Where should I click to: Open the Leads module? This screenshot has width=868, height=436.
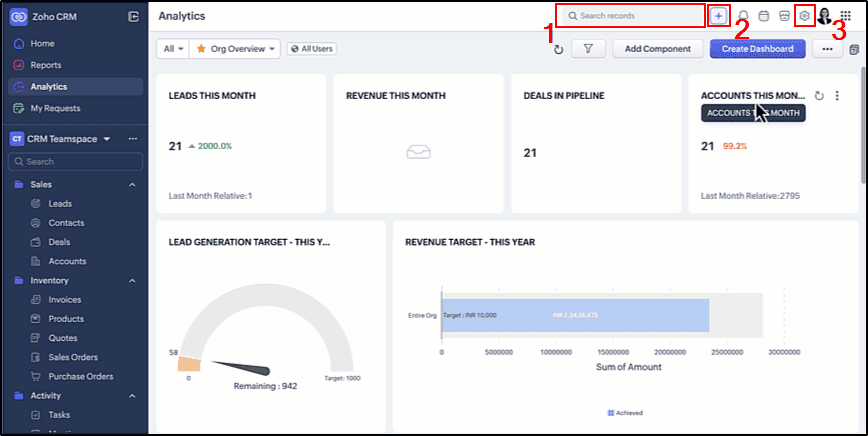click(x=60, y=204)
